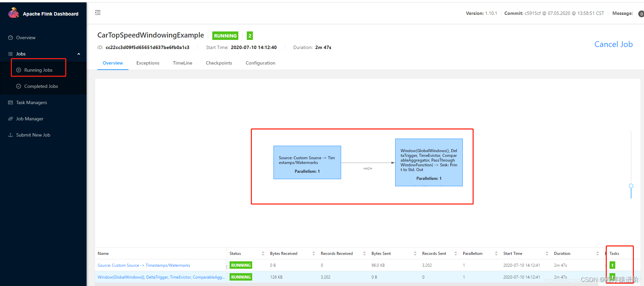Open Running Jobs list
The width and height of the screenshot is (644, 286).
pyautogui.click(x=38, y=70)
